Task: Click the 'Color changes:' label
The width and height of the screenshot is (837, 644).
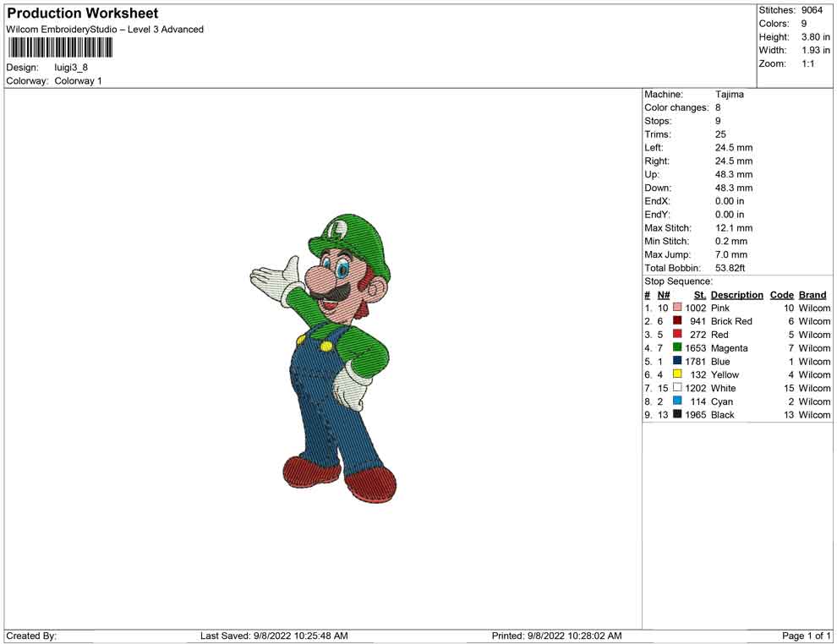Action: (676, 108)
